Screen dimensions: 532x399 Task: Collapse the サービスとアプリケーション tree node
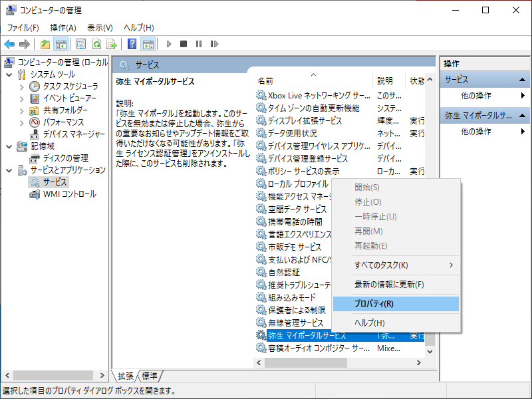(x=9, y=170)
